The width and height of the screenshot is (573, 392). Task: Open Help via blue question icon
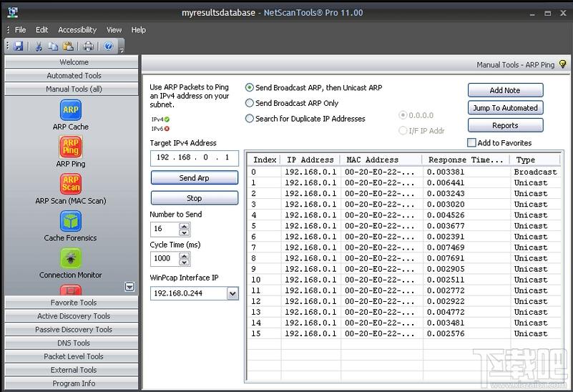(109, 46)
